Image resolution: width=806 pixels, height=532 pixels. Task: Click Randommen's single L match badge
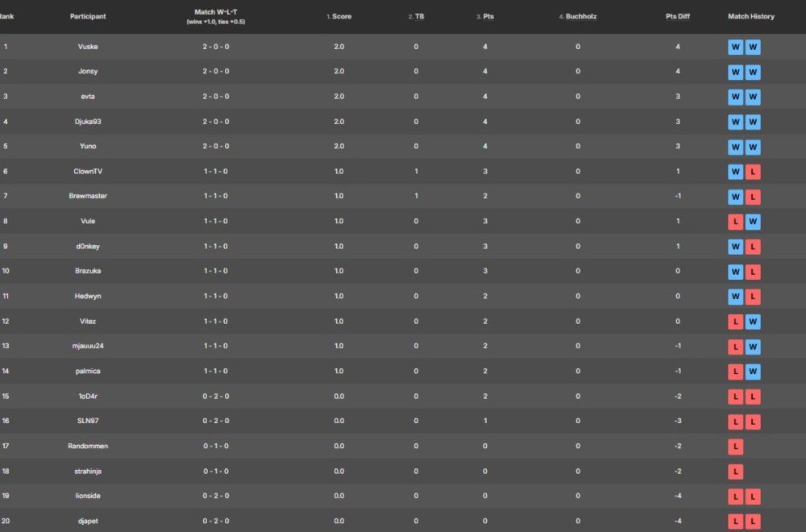(735, 447)
